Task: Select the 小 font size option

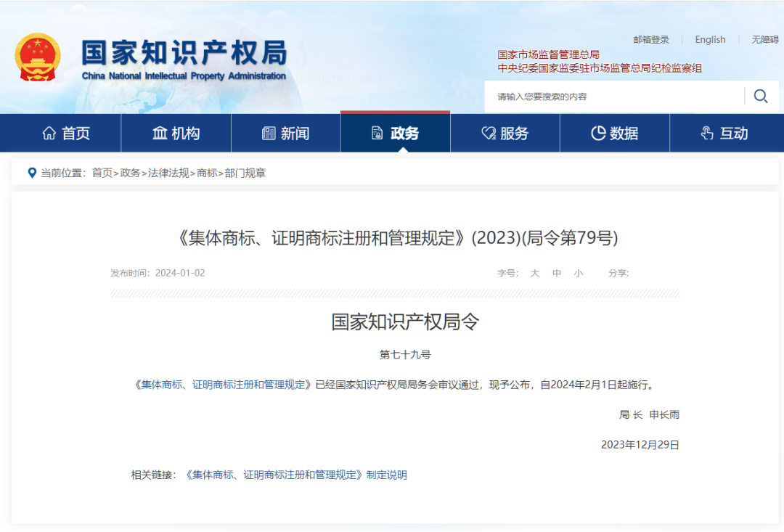Action: (x=578, y=274)
